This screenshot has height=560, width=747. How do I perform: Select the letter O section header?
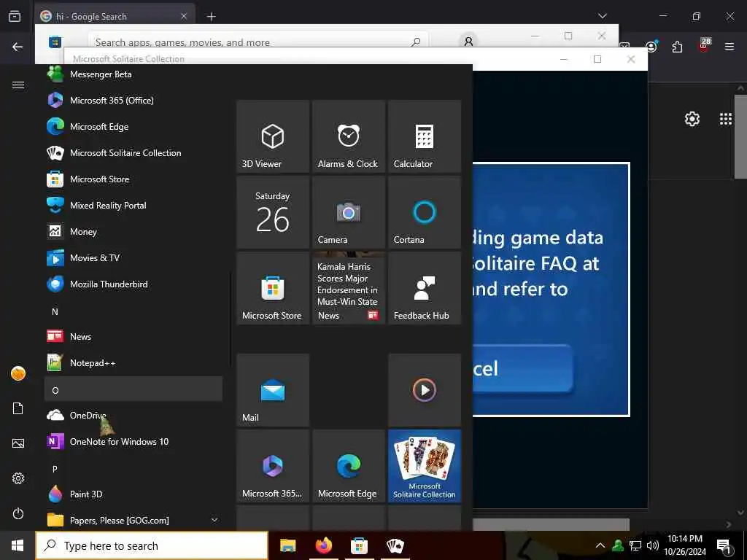pyautogui.click(x=133, y=389)
